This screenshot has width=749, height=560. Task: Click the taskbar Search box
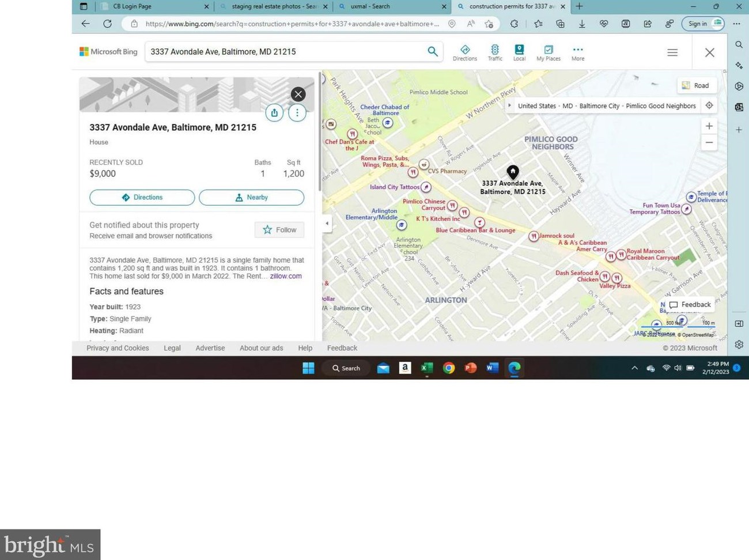point(346,368)
